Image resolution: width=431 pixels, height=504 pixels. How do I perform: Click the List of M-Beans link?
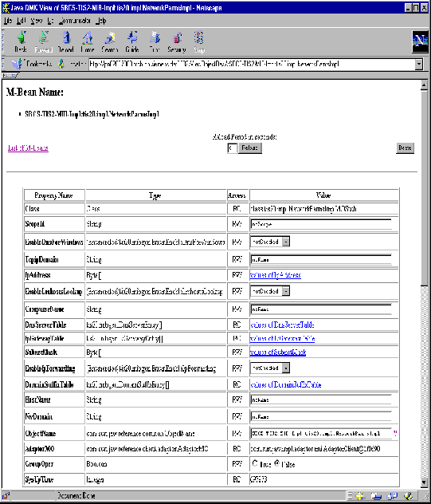tap(28, 148)
